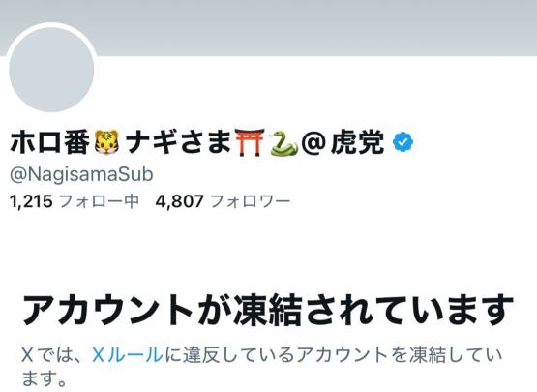Click the アカウントが凍結されています heading
Image resolution: width=537 pixels, height=392 pixels.
(268, 310)
